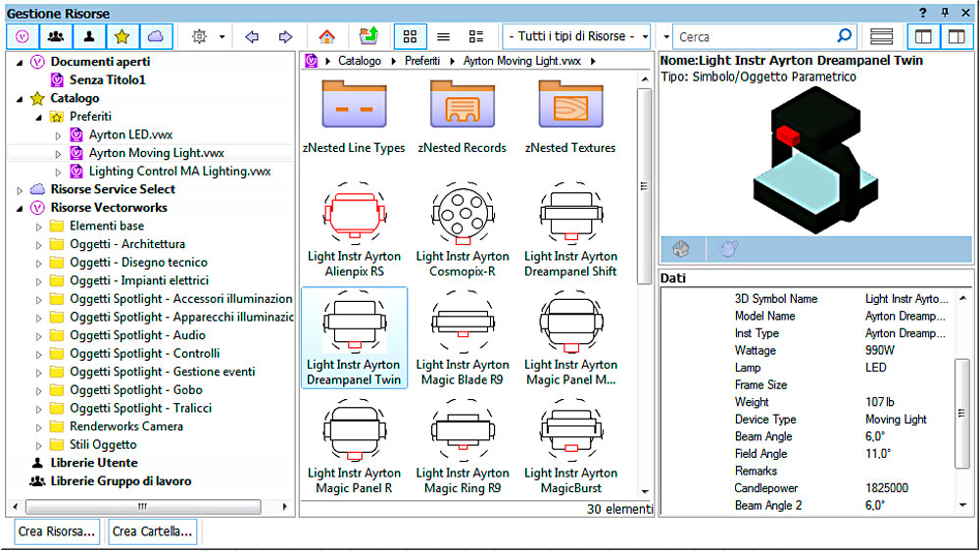Viewport: 980px width, 551px height.
Task: Select Light Instr Ayrton Cosmopix-R
Action: (462, 229)
